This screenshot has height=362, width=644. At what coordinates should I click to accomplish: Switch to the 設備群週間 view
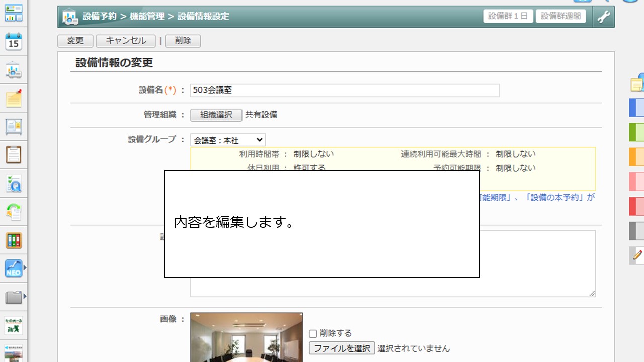(561, 16)
